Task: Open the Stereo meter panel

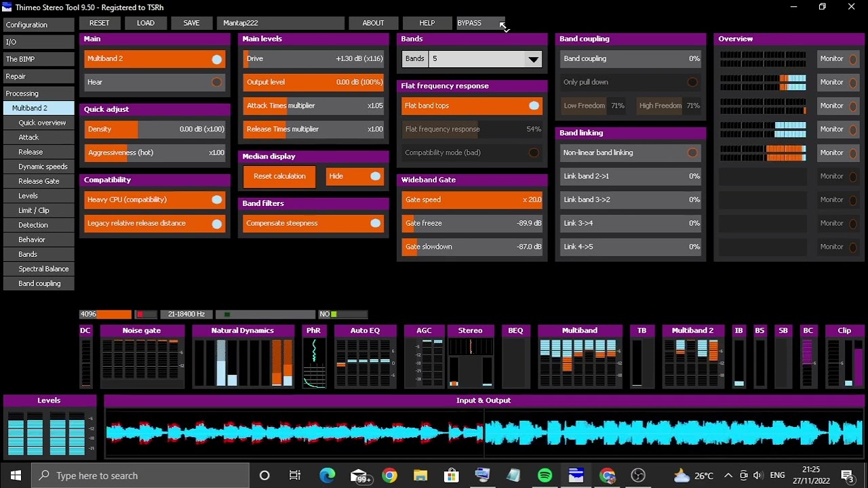Action: click(470, 357)
